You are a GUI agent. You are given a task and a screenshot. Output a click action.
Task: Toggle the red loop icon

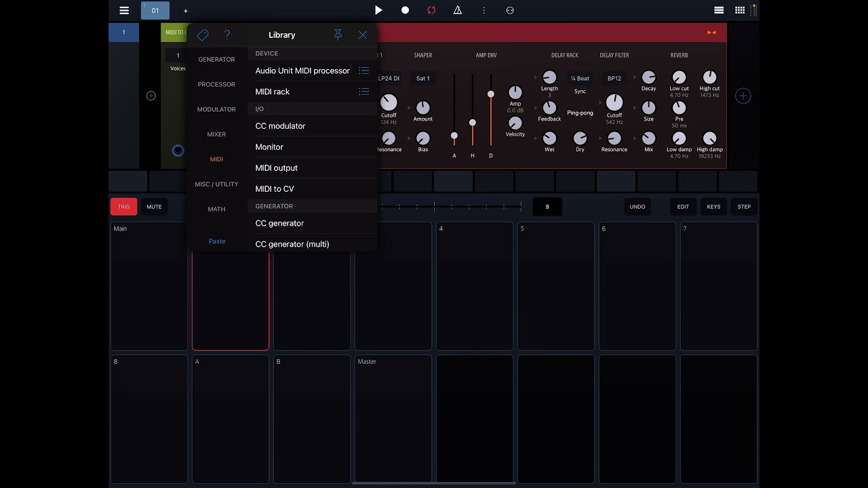431,10
